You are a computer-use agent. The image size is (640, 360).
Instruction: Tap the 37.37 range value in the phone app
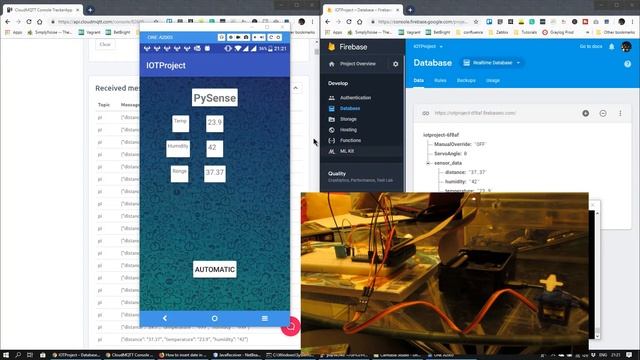coord(215,173)
